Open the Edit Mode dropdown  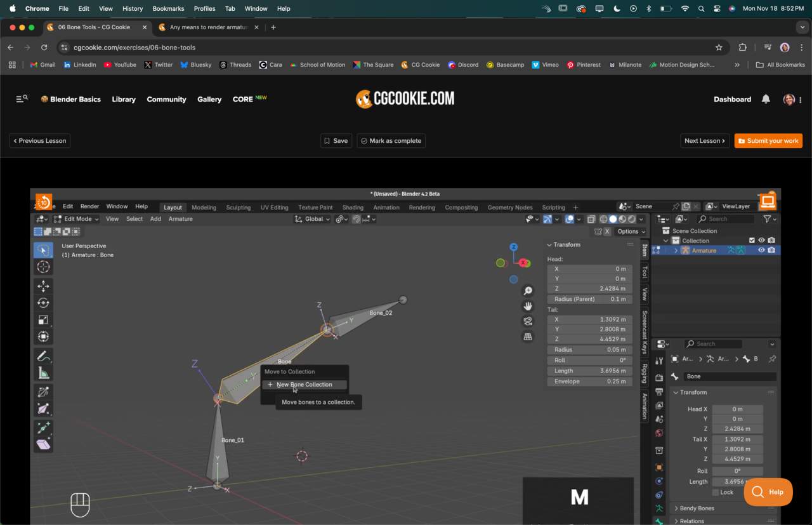77,219
